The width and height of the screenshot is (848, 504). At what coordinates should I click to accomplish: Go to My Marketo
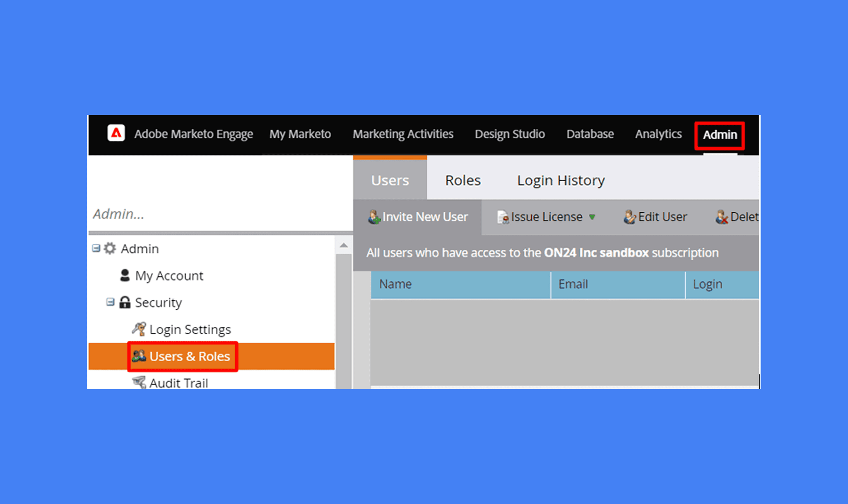pos(300,134)
